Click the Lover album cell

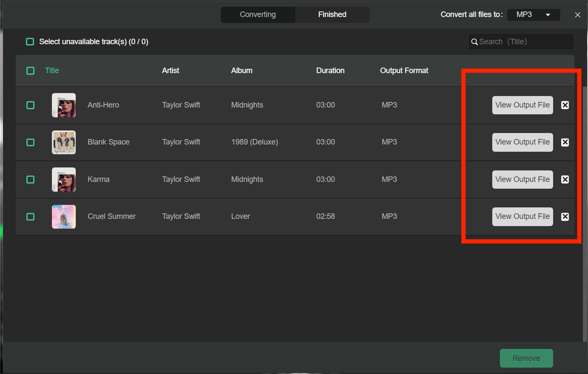click(x=241, y=217)
